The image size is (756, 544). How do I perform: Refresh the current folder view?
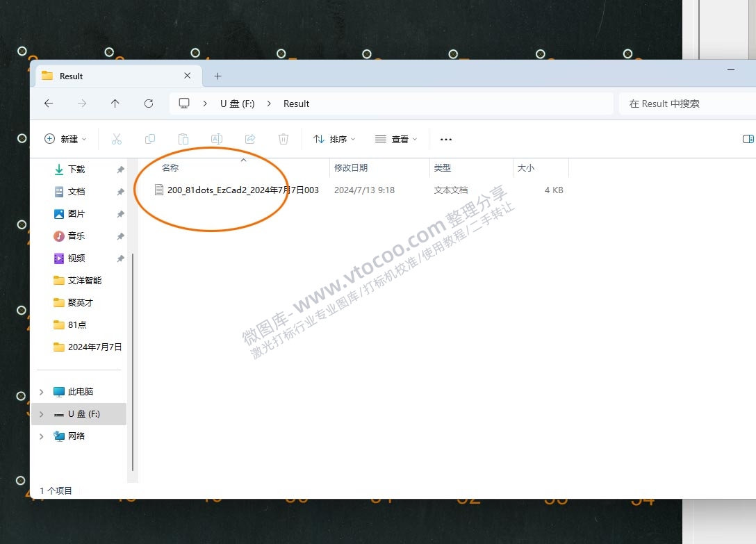(x=149, y=104)
